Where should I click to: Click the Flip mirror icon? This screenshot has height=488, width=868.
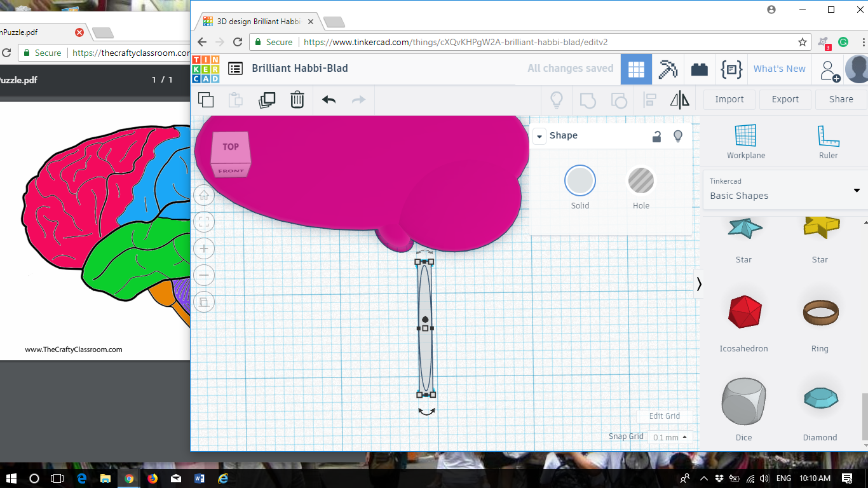point(680,100)
